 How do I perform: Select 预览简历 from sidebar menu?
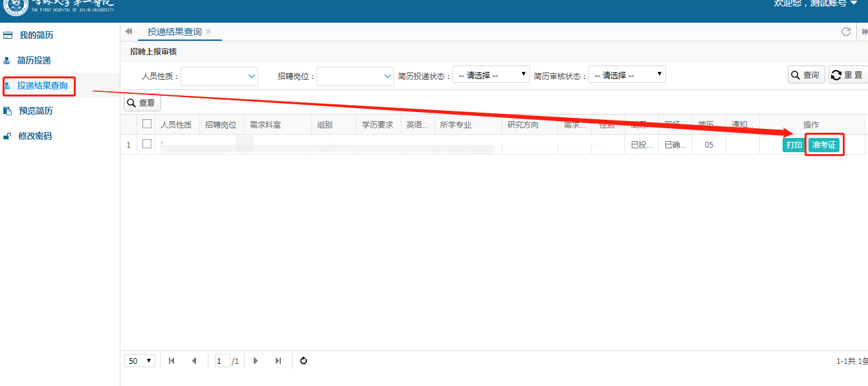pos(36,111)
